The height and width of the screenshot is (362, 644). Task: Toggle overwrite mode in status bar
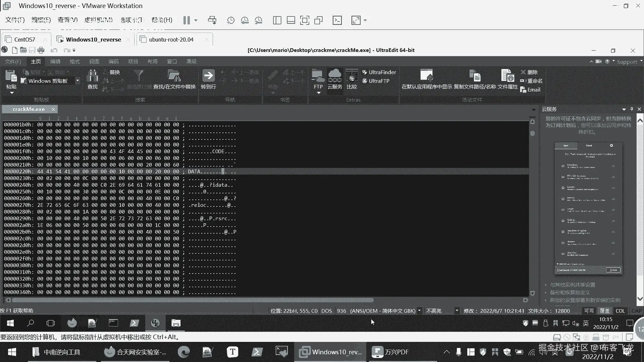click(x=604, y=311)
